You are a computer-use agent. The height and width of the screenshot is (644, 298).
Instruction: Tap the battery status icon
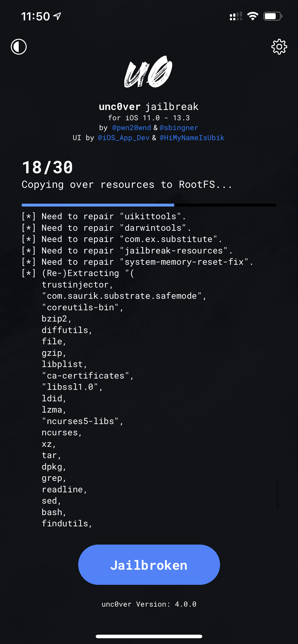(x=273, y=16)
